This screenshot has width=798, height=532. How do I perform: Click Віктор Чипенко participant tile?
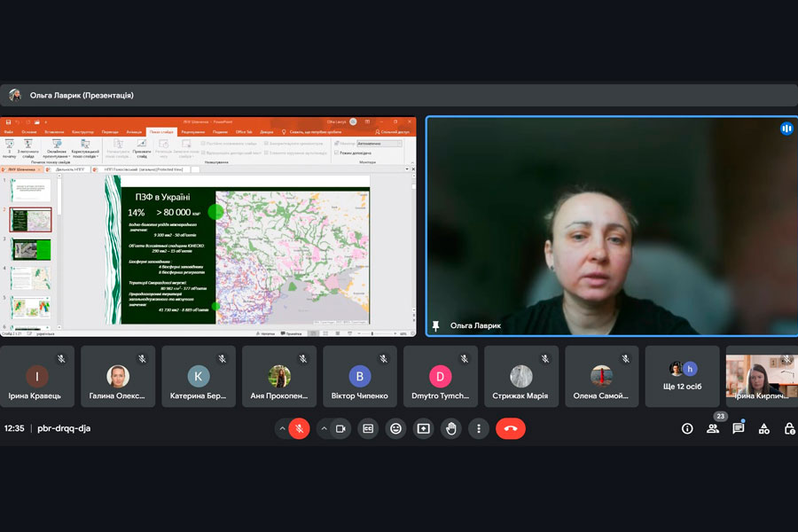pyautogui.click(x=360, y=376)
